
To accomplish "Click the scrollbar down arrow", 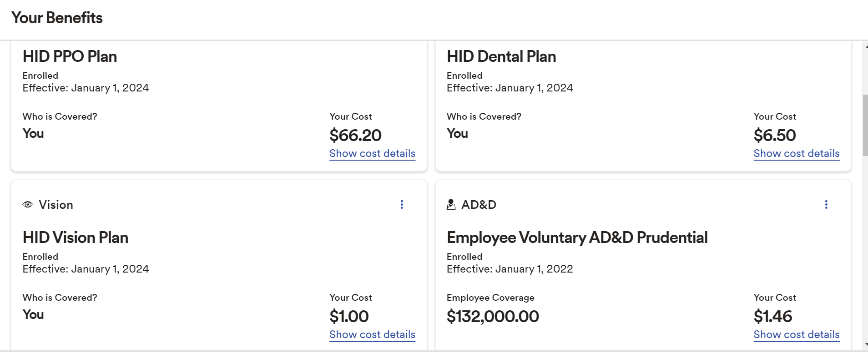I will [x=865, y=345].
